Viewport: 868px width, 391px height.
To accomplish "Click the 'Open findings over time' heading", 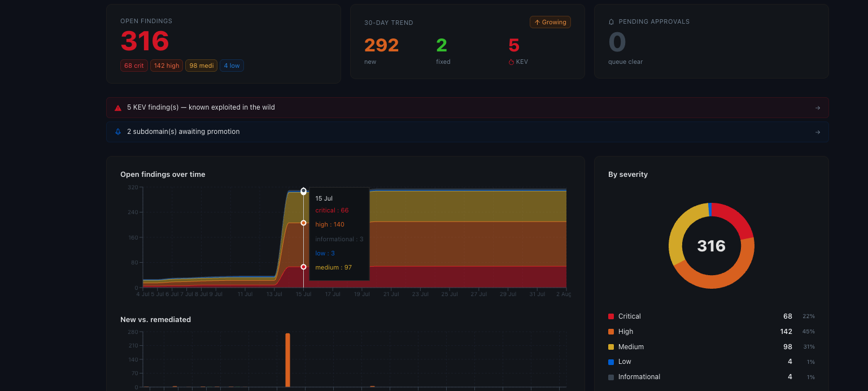I will [x=163, y=175].
